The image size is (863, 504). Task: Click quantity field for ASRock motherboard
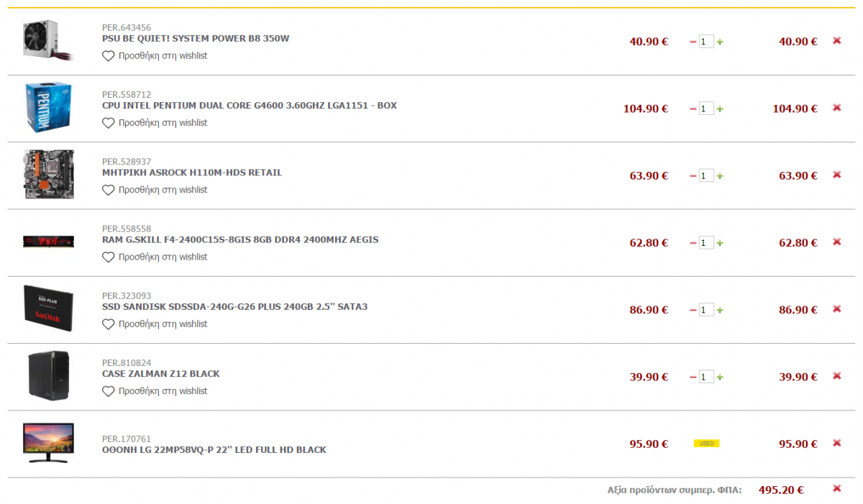click(x=706, y=175)
